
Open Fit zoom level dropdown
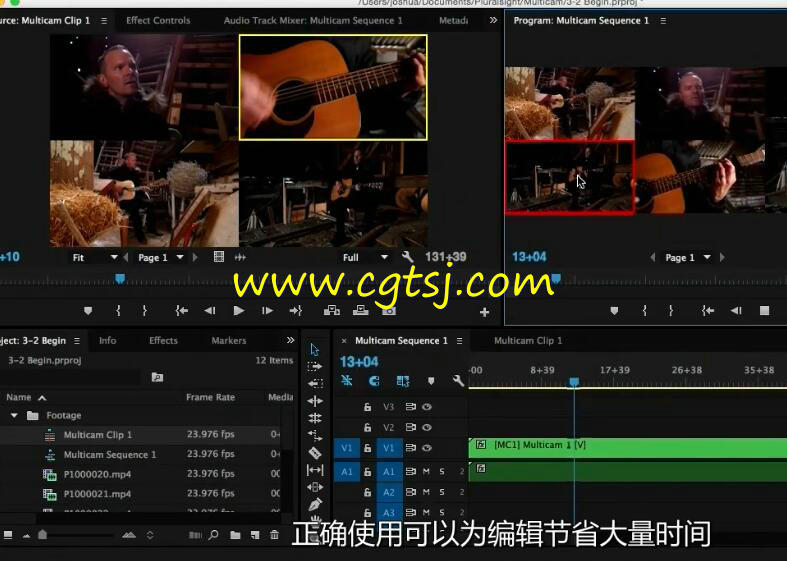click(94, 257)
